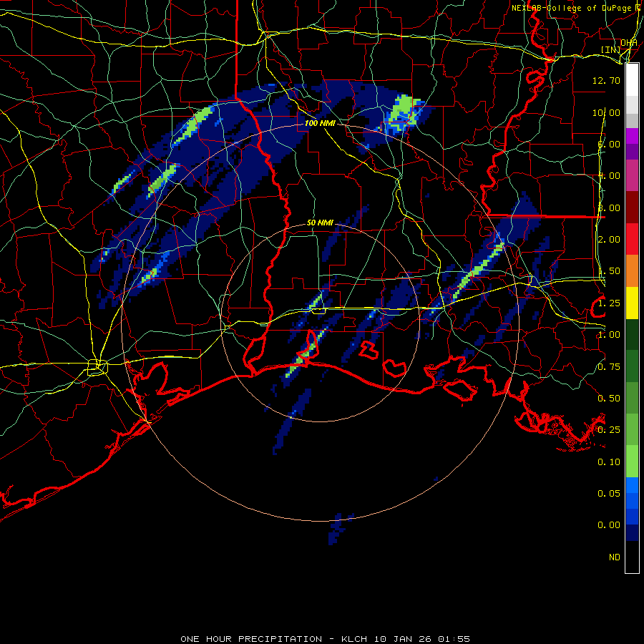Click the dark green swatch beside 1.00
Viewport: 644px width, 644px height.
(632, 335)
